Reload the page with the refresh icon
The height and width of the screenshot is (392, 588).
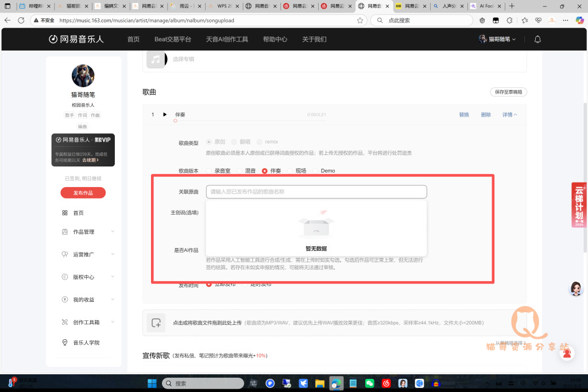pos(21,20)
